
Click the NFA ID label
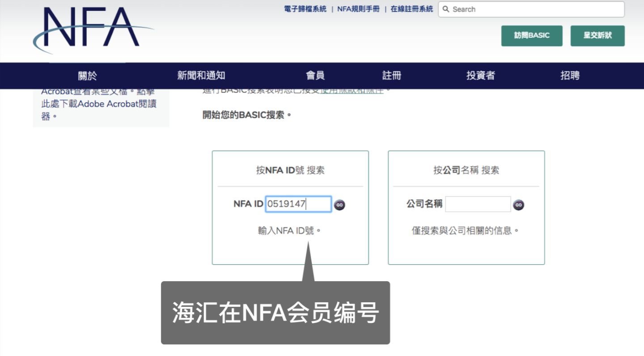248,204
